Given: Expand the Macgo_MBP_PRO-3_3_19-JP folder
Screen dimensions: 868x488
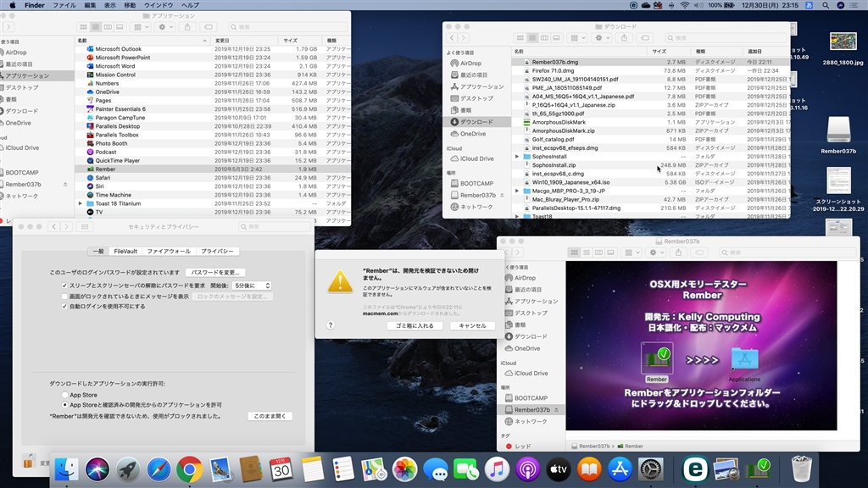Looking at the screenshot, I should click(x=517, y=191).
